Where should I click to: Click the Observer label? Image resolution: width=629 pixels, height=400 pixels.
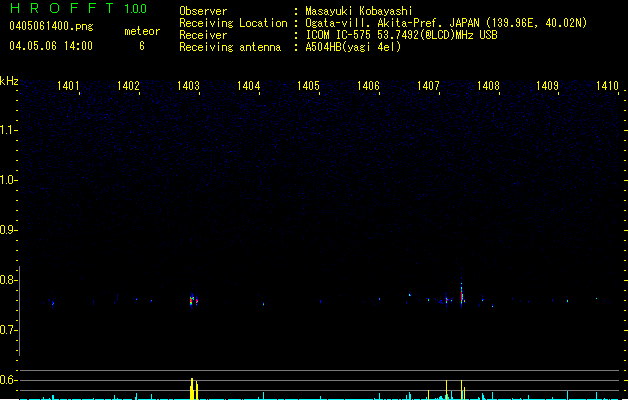203,11
